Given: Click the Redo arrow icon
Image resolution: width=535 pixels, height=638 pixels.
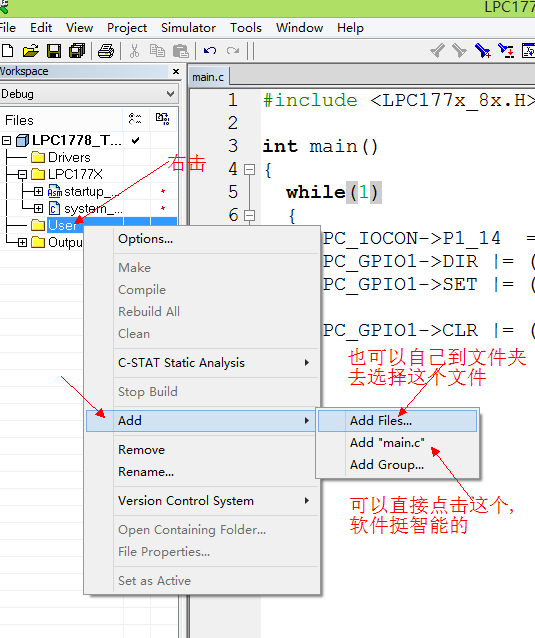Looking at the screenshot, I should (233, 51).
